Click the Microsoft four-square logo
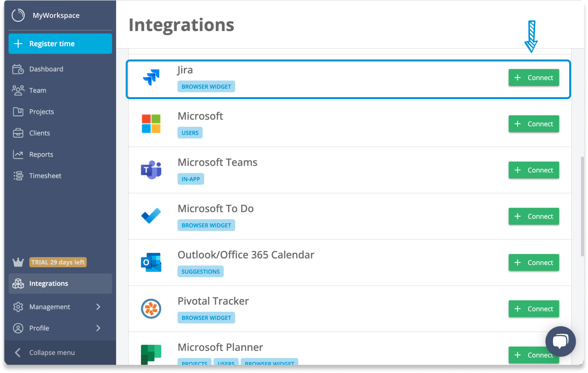Image resolution: width=588 pixels, height=373 pixels. [x=151, y=124]
